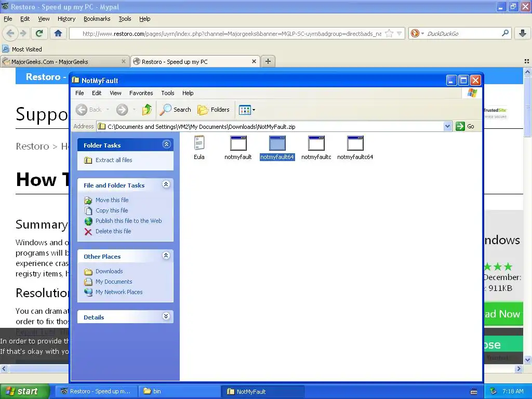Open NotMyFault window File menu

[79, 93]
